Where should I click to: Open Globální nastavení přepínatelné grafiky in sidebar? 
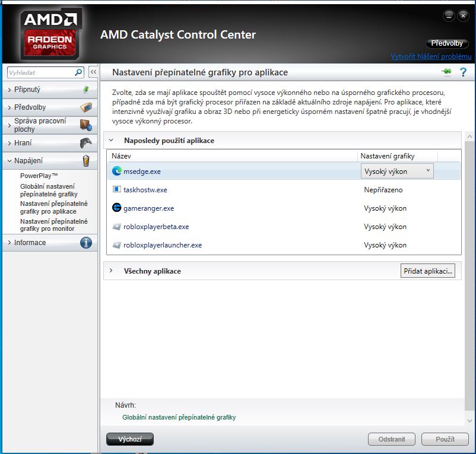(x=49, y=191)
